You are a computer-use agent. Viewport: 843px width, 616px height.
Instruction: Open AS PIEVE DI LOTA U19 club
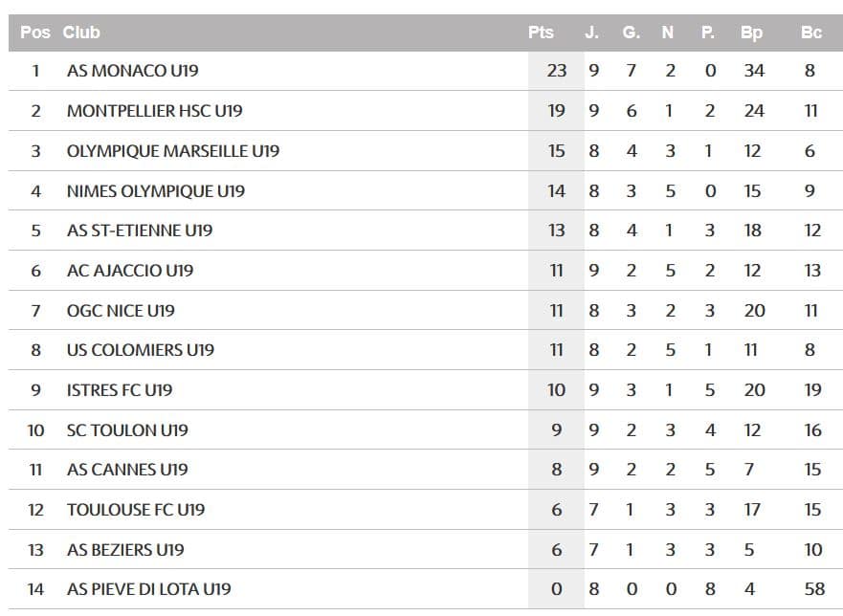coord(149,589)
